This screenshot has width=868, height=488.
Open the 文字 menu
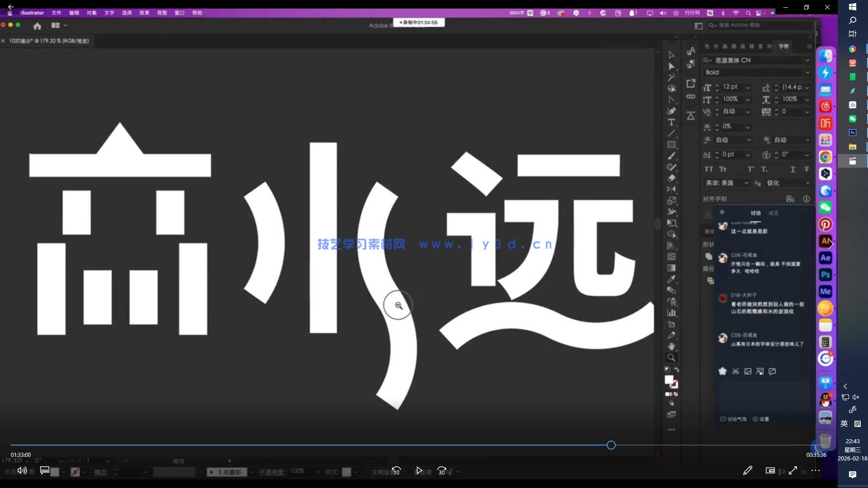click(x=108, y=13)
